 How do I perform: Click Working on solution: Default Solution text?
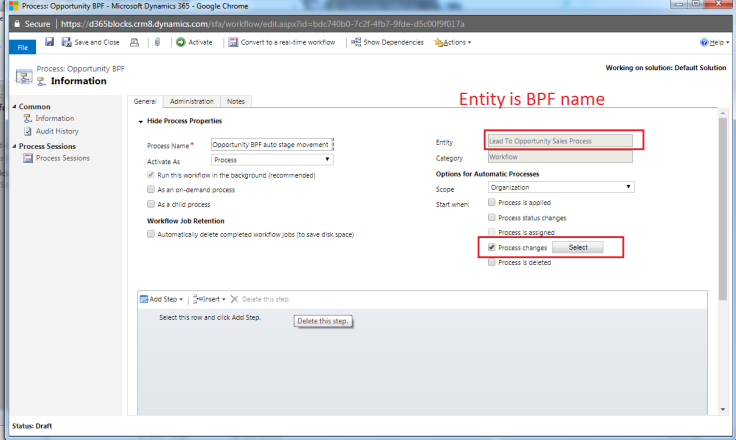coord(666,68)
